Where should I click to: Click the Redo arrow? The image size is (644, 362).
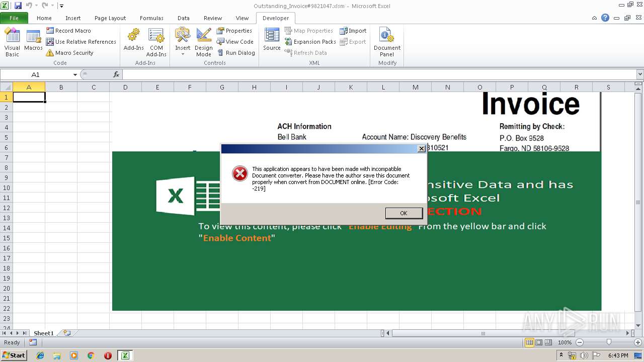point(45,6)
